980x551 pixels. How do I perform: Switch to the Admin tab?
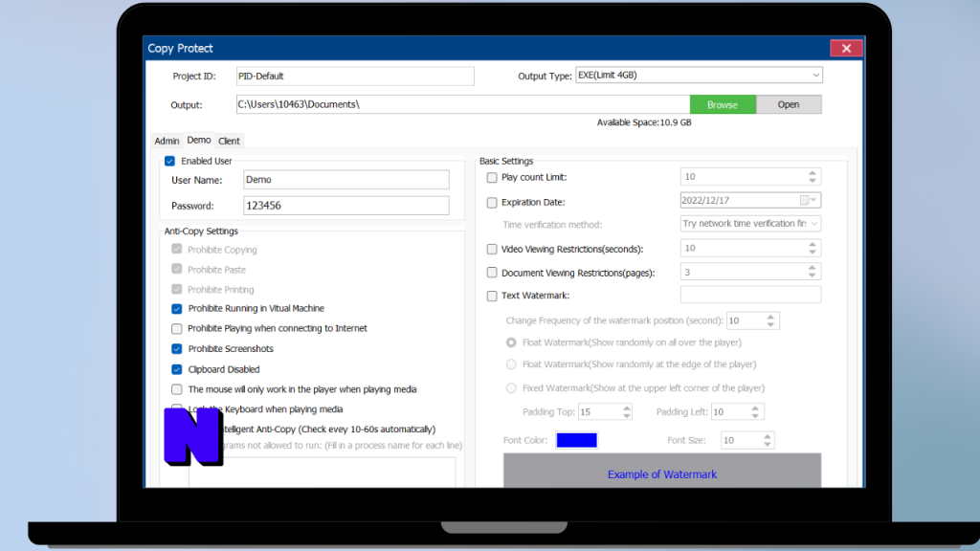click(167, 141)
